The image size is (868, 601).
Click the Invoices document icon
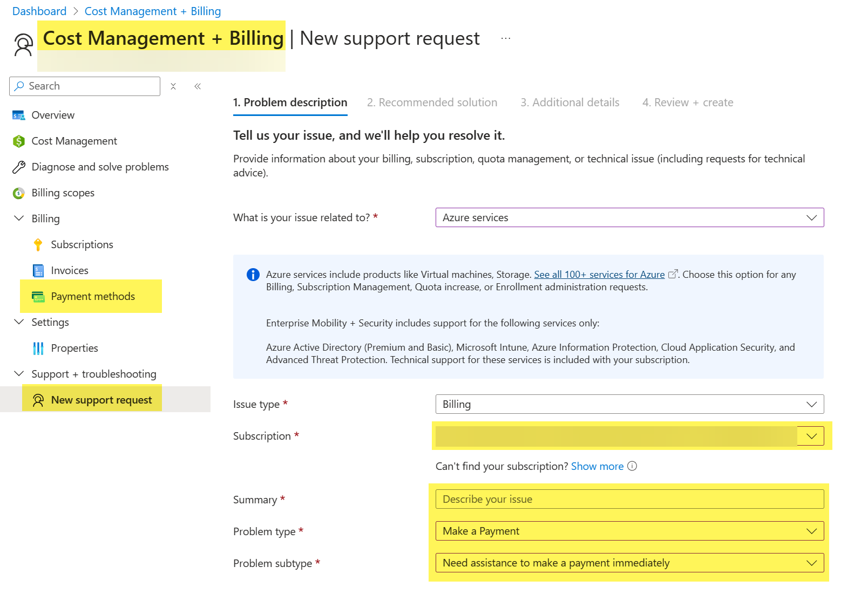tap(38, 271)
